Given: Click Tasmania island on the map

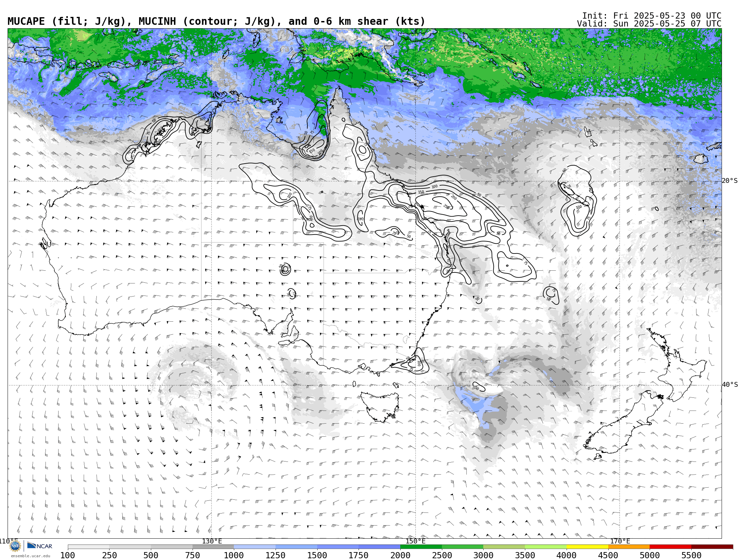Looking at the screenshot, I should pos(380,406).
